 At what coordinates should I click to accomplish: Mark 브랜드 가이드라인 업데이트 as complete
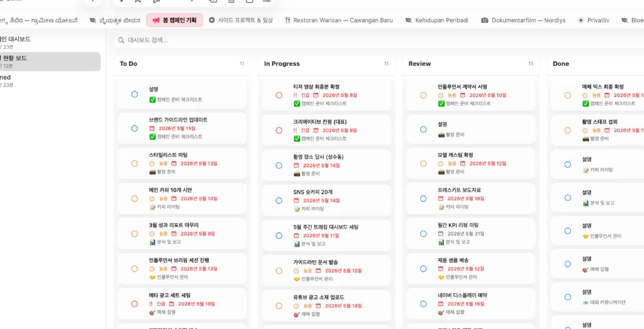[x=135, y=128]
